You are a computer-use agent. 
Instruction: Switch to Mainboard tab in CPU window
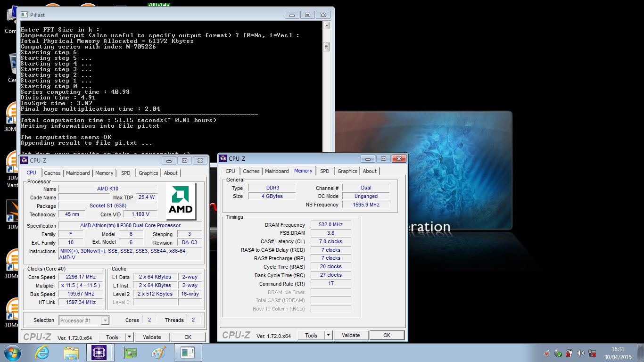pos(78,173)
